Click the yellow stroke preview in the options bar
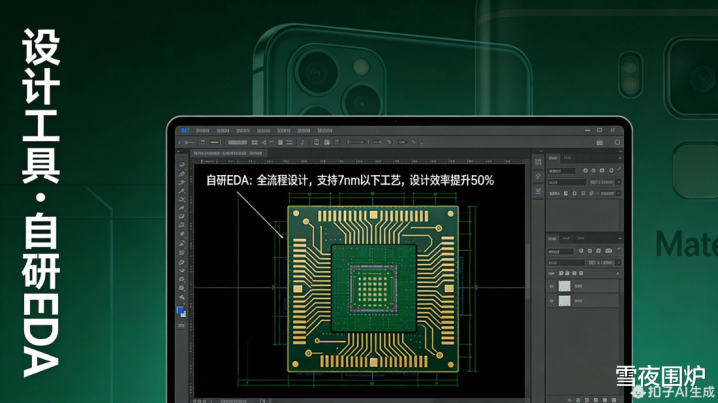 click(214, 142)
